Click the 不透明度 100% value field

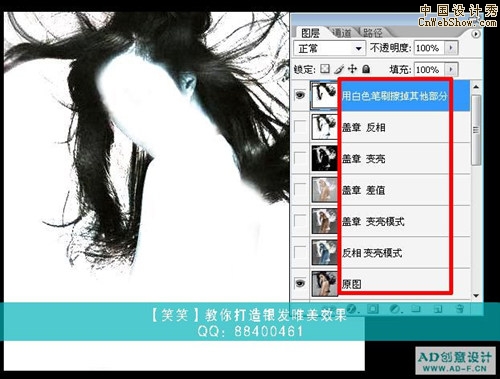430,48
